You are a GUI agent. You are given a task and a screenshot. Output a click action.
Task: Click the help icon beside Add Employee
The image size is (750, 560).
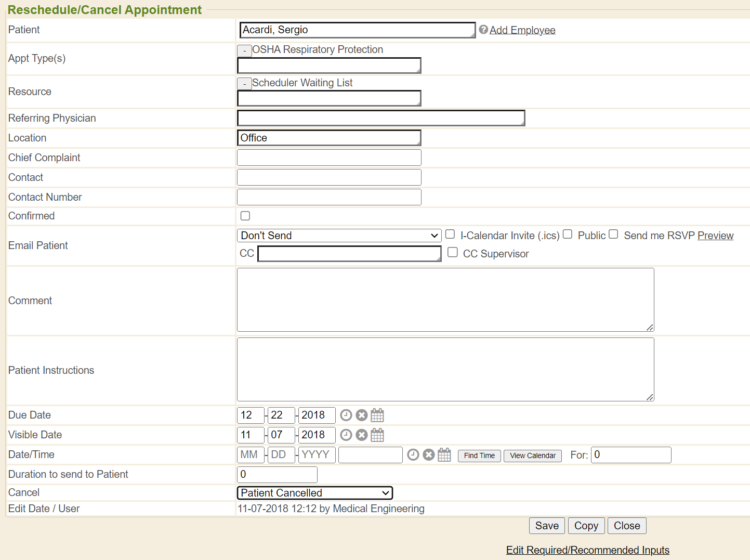(483, 30)
